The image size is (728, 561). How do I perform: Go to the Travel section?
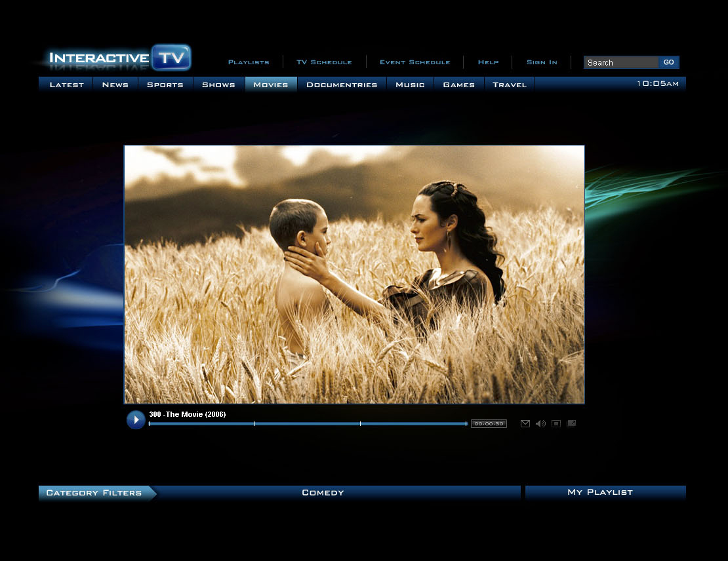point(509,85)
